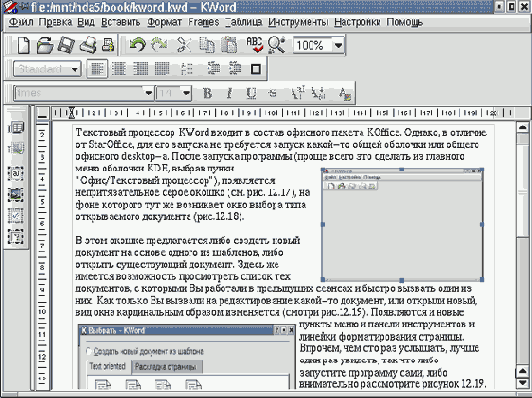Toggle italic formatting
532x398 pixels.
click(x=229, y=93)
